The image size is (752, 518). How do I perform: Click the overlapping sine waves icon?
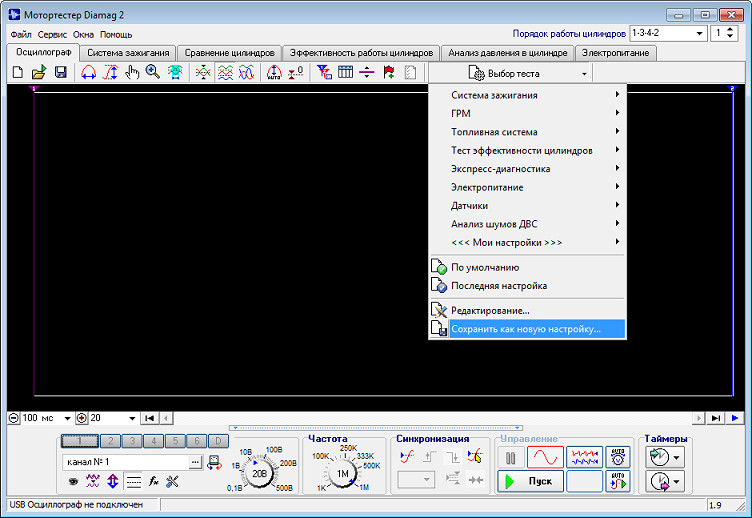[x=247, y=72]
